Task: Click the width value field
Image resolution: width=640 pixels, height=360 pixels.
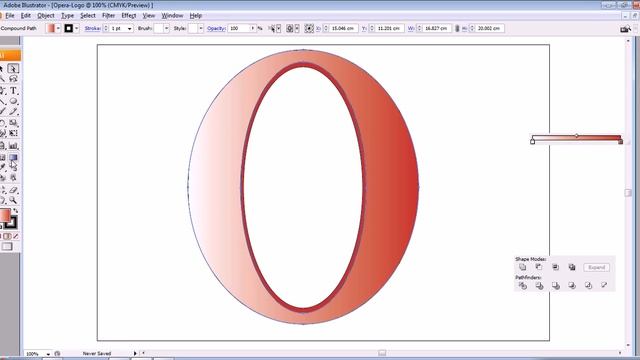Action: [x=437, y=28]
